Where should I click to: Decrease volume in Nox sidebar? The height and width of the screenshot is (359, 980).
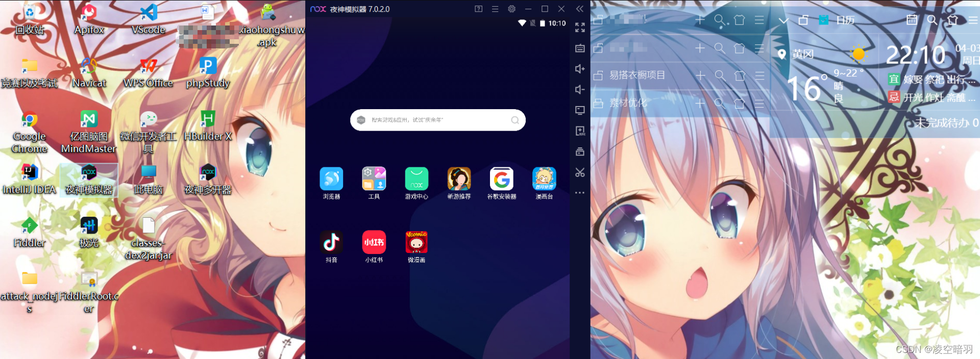tap(580, 90)
